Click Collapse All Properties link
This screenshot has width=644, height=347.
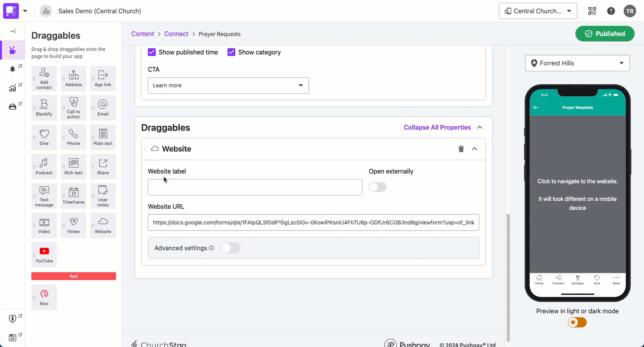pyautogui.click(x=437, y=127)
